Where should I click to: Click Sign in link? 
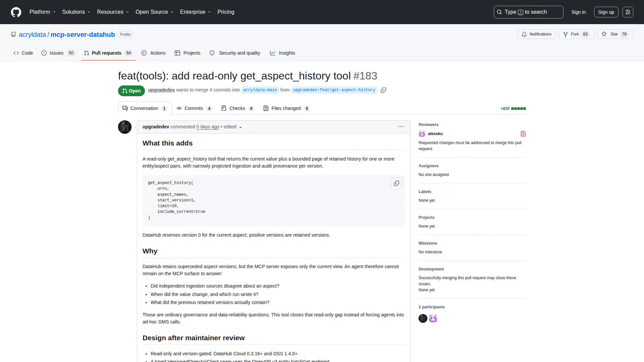[x=579, y=12]
